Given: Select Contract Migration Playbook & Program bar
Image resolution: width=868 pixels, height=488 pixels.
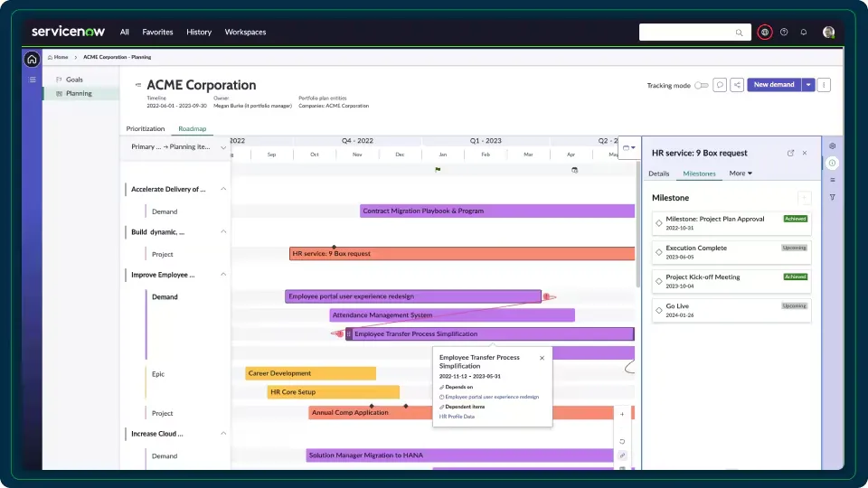Looking at the screenshot, I should [497, 211].
